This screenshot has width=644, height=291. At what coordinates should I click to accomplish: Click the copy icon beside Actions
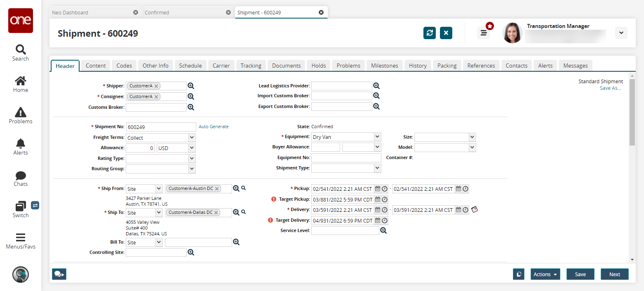(x=519, y=274)
